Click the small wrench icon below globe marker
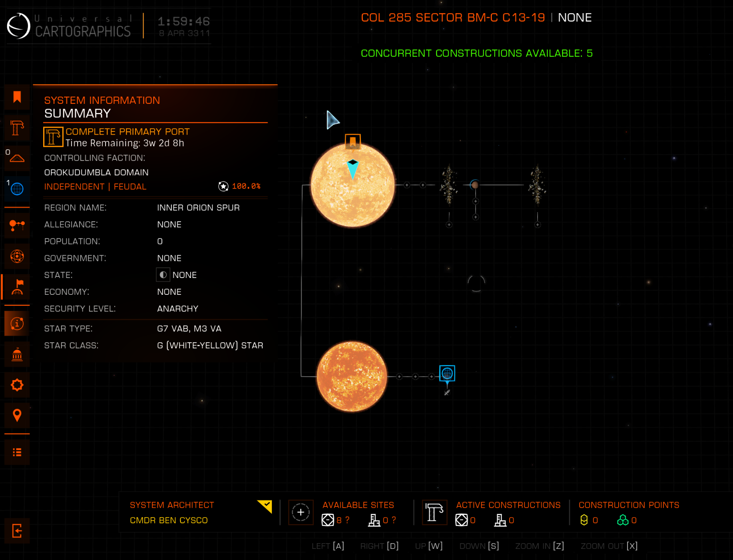The width and height of the screenshot is (733, 560). point(447,393)
